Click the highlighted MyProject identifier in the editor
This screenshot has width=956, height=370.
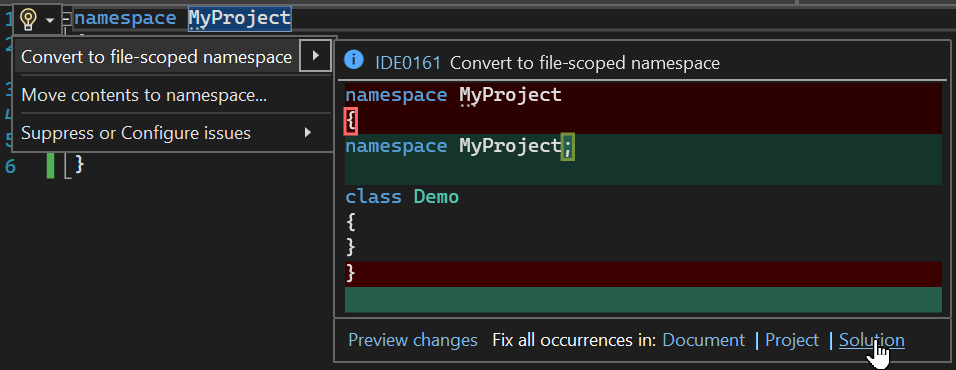[240, 18]
